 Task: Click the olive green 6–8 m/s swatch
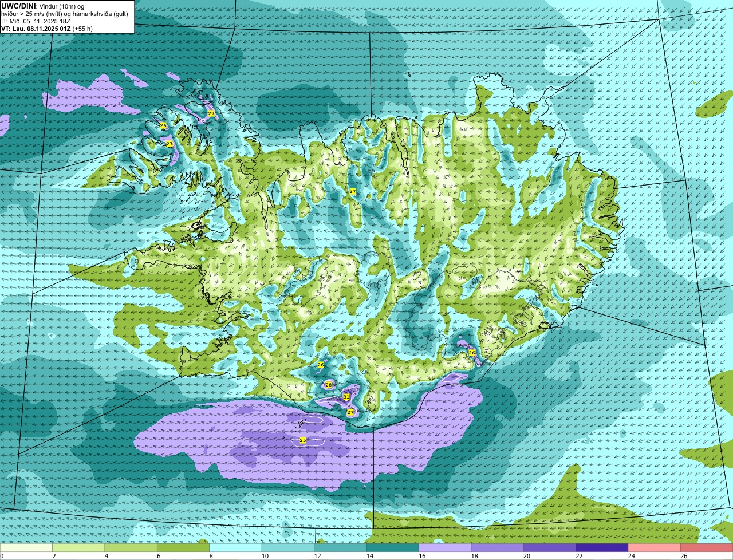tap(183, 548)
